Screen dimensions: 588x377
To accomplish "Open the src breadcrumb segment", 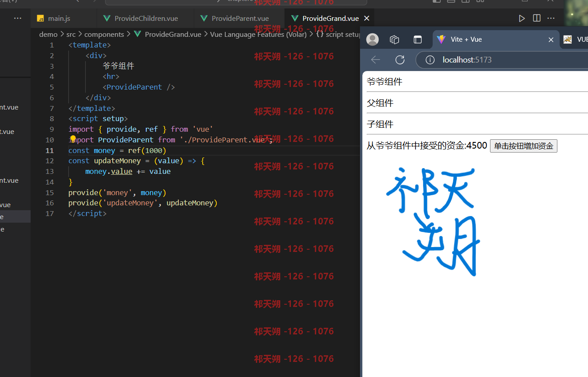I will (71, 34).
